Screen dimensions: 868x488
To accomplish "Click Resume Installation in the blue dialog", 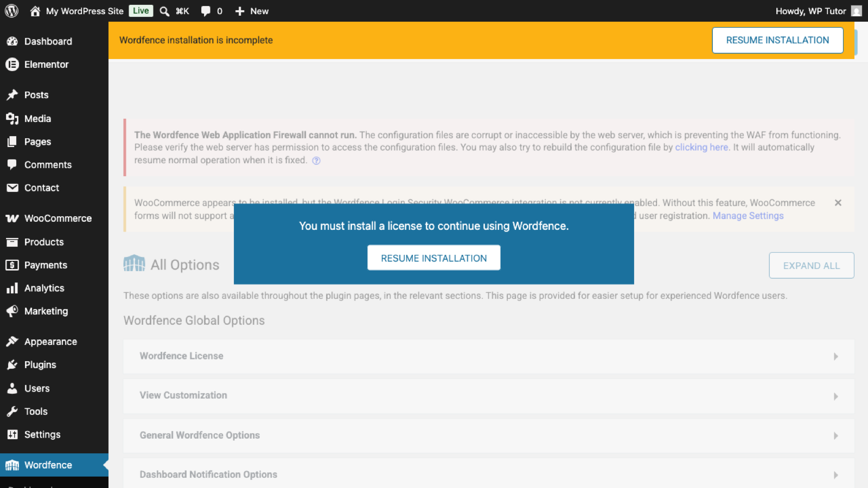I will (434, 258).
